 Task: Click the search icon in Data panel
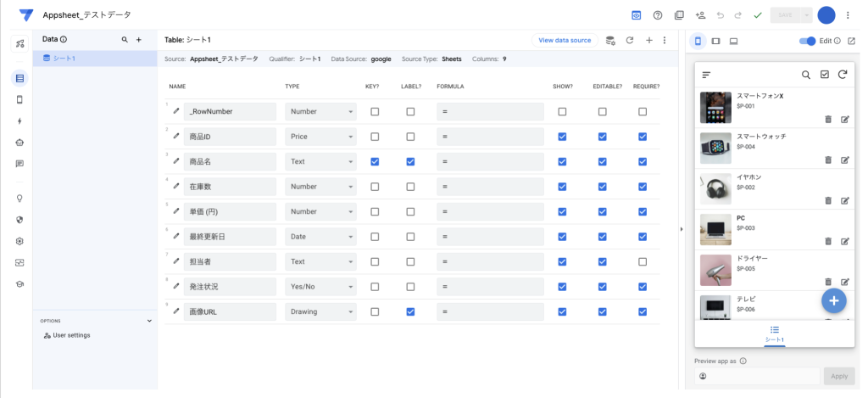point(125,40)
